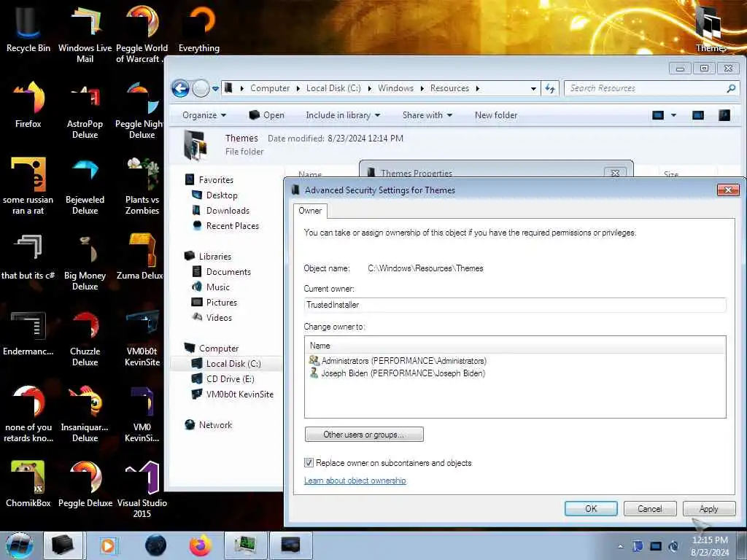Click the Current owner TrustedInstaller field
Screen dimensions: 747x560
click(x=515, y=305)
